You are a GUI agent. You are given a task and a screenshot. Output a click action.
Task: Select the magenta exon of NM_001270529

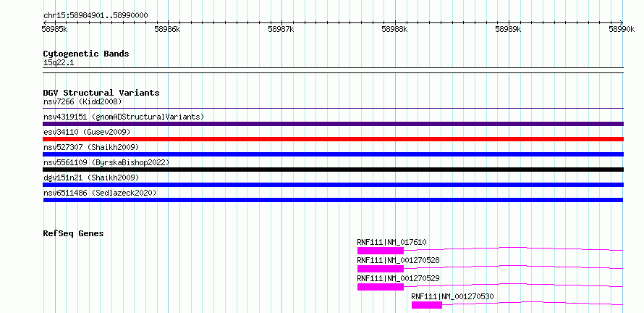pyautogui.click(x=381, y=287)
